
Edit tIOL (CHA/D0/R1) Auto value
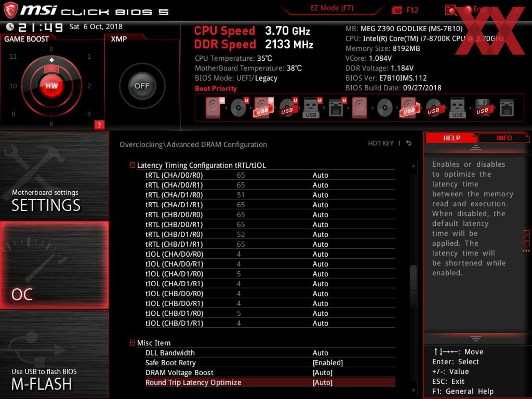click(320, 264)
